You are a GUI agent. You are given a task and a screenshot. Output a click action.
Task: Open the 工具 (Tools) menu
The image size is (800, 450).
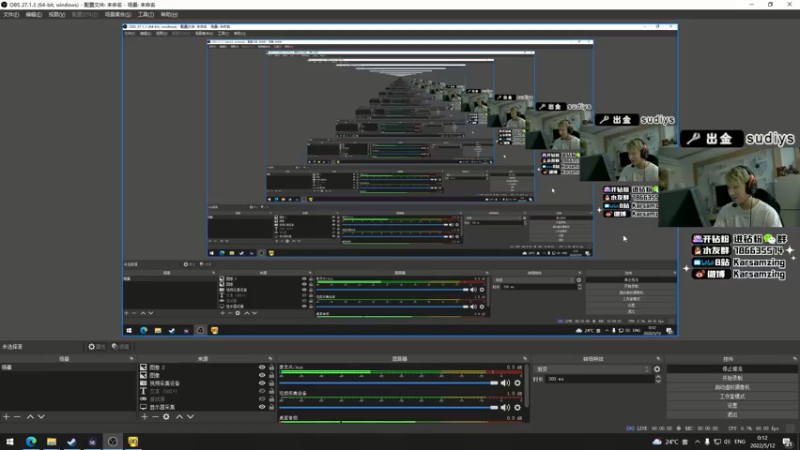click(146, 15)
